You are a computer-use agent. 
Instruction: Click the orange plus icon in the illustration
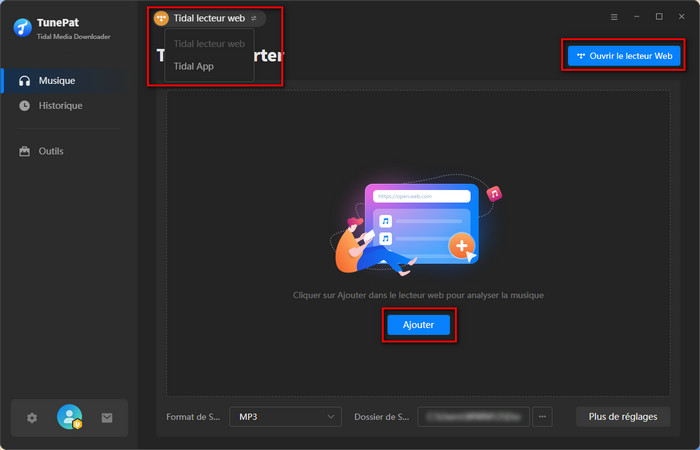[460, 245]
